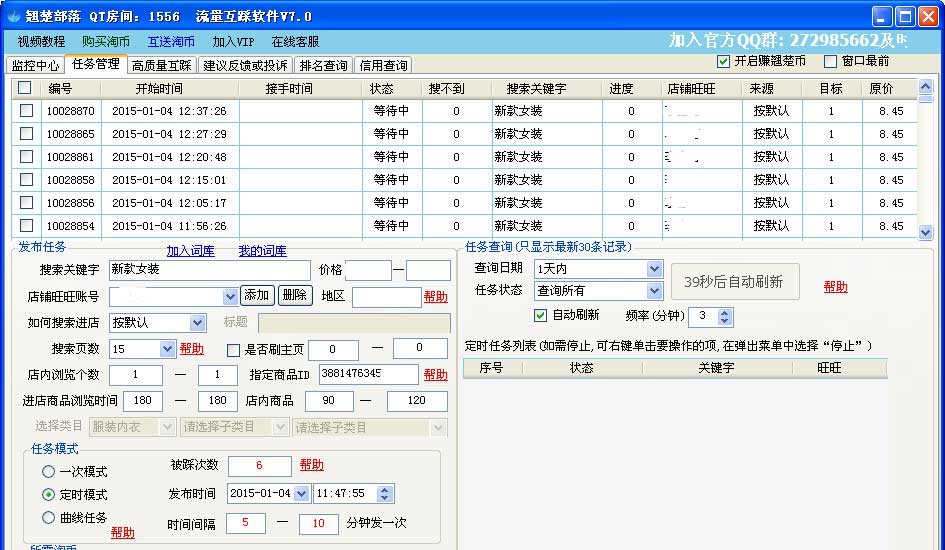945x550 pixels.
Task: Click the 旺旺 column header in 定时任务列表
Action: click(x=829, y=367)
